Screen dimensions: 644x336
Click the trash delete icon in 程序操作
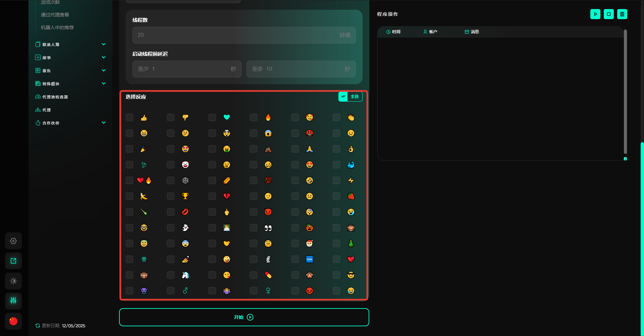622,14
